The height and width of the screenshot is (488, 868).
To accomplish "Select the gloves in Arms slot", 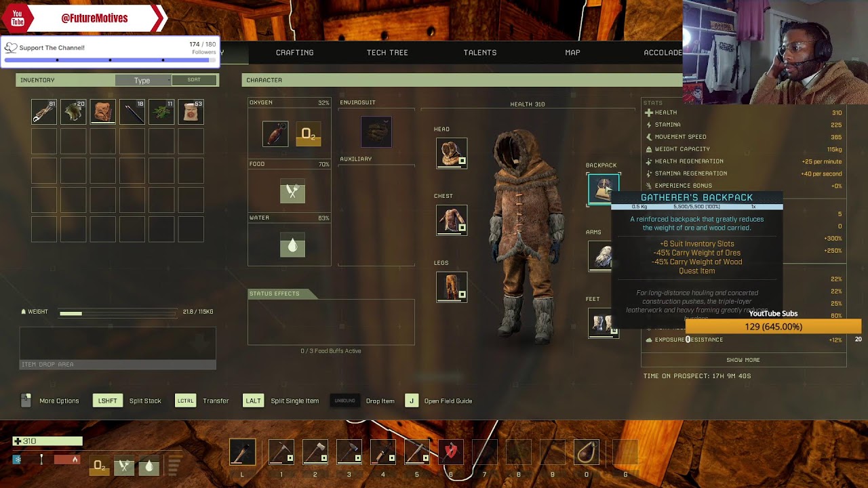I will point(601,256).
